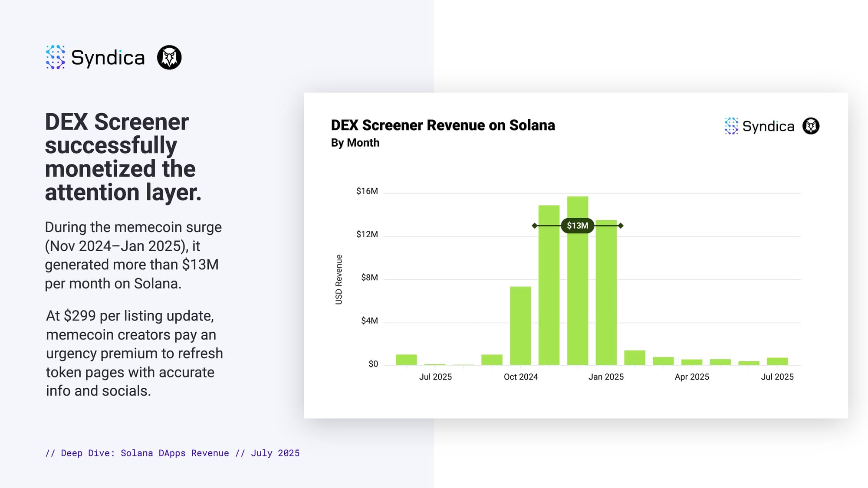Click the footer text "// Deep Dive: Solana DApps Revenue // July 2025"
Image resolution: width=868 pixels, height=488 pixels.
172,453
